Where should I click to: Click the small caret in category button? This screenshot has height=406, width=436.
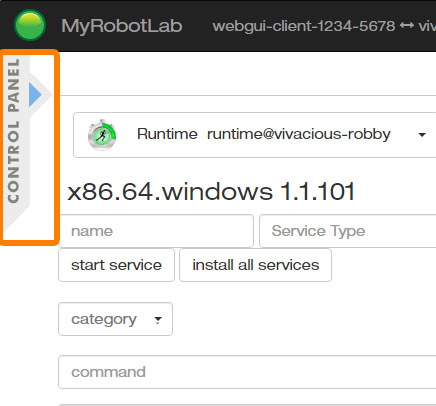[x=158, y=320]
